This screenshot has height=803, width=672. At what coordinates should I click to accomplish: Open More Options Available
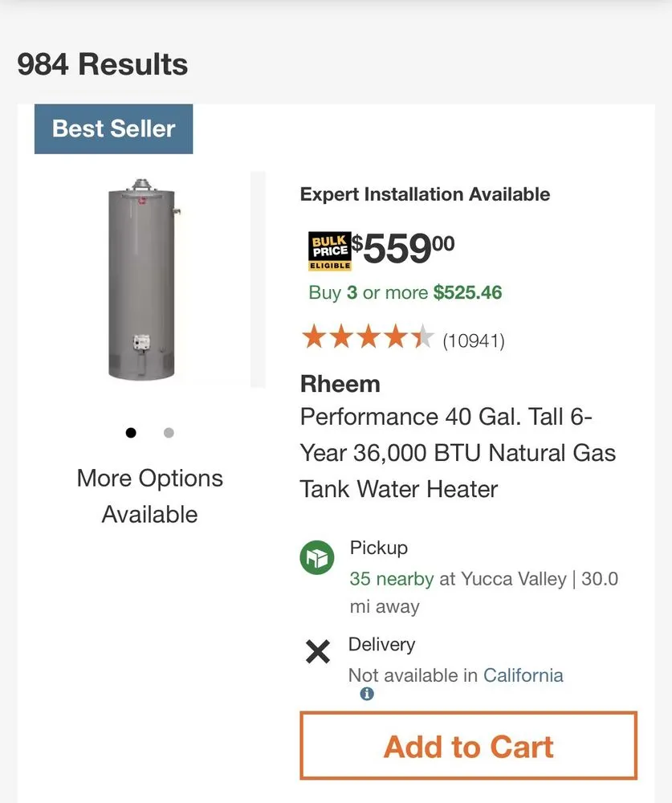(149, 495)
